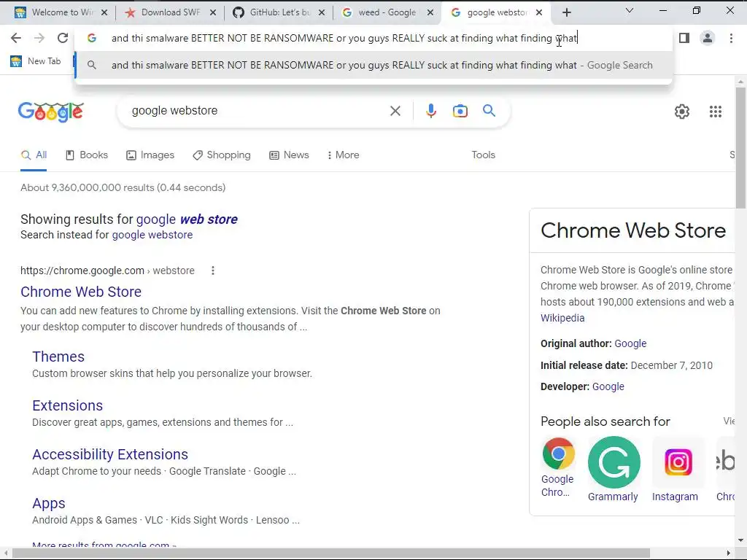Click the horizontal page scrollbar
Screen dimensions: 747x560
(x=331, y=553)
